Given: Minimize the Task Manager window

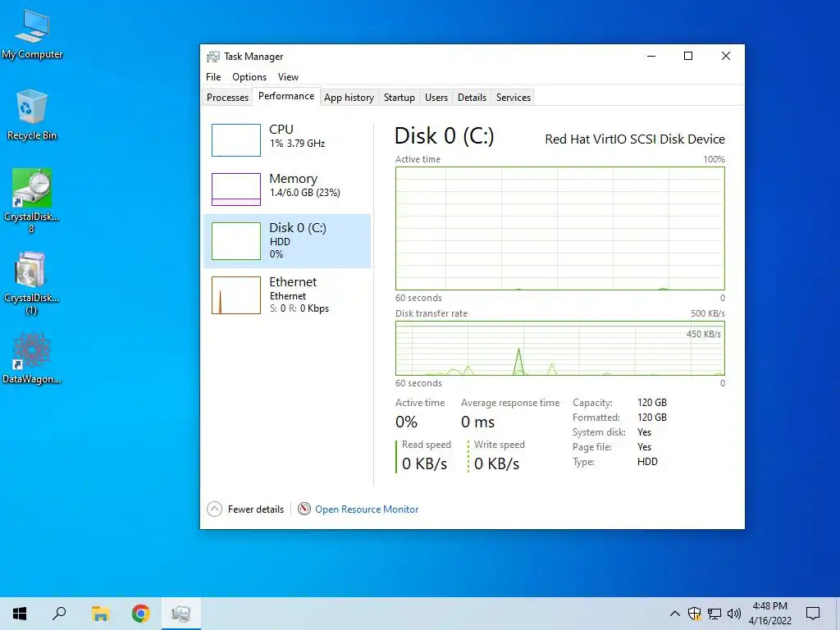Looking at the screenshot, I should point(651,56).
